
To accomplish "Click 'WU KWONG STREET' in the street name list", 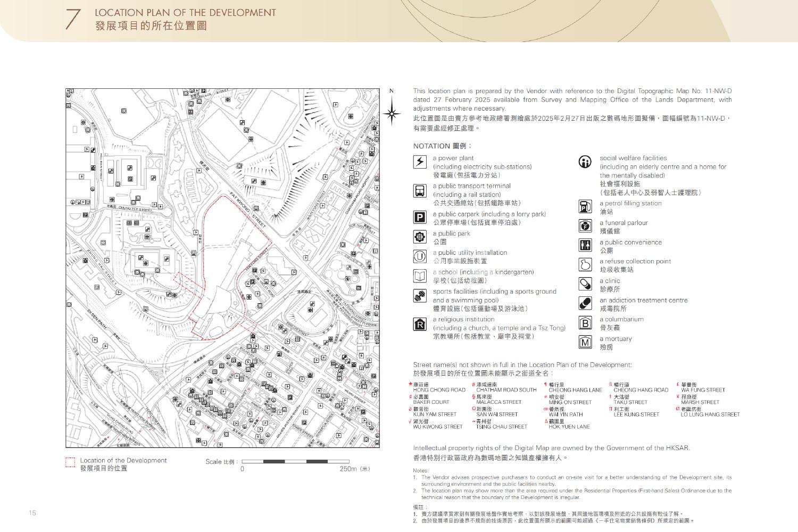I will pyautogui.click(x=438, y=427).
